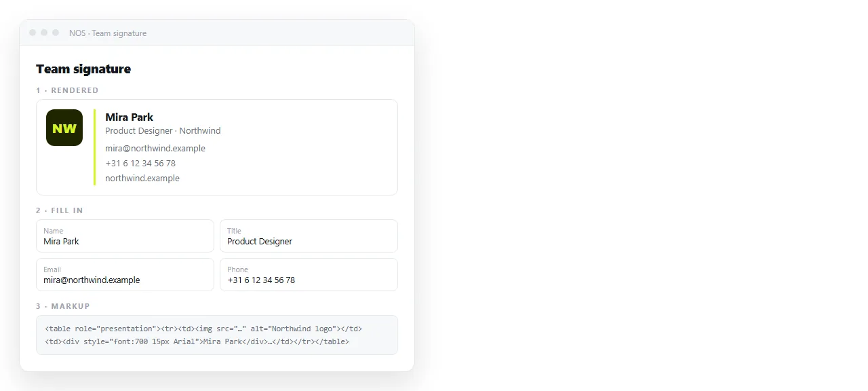Focus the Title field showing Product Designer
Image resolution: width=868 pixels, height=391 pixels.
(x=309, y=236)
